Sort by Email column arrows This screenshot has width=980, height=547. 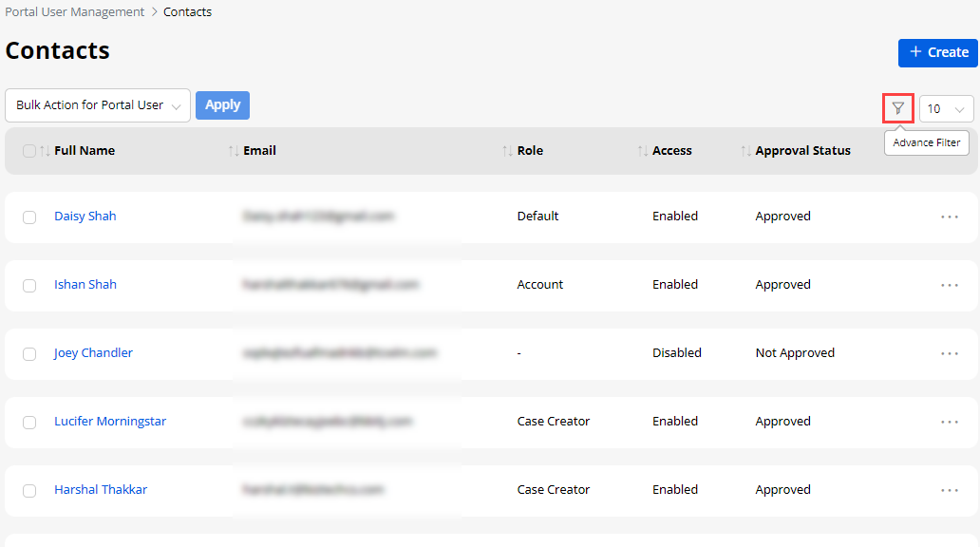point(234,151)
